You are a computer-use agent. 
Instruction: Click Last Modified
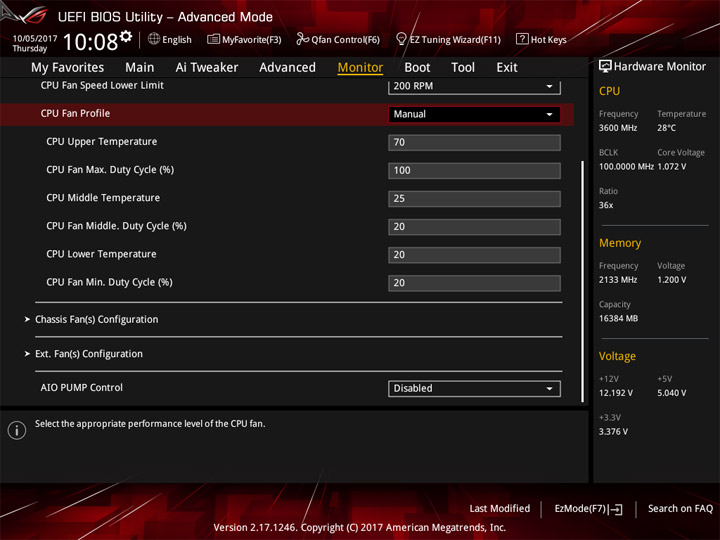point(500,508)
